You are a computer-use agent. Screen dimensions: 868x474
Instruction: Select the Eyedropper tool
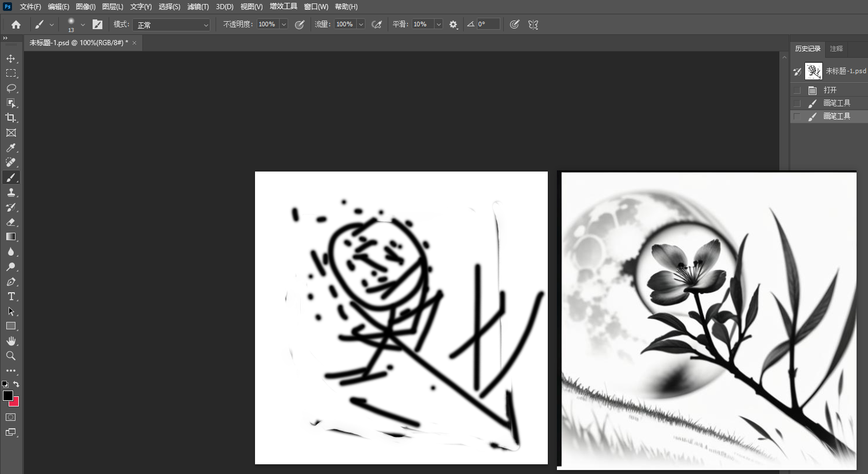pos(11,148)
